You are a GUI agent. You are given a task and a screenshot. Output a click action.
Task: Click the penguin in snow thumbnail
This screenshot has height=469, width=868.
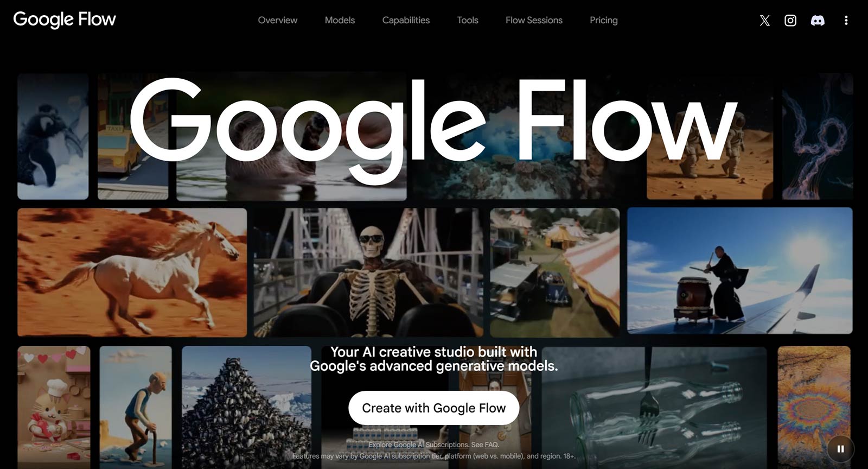click(53, 137)
